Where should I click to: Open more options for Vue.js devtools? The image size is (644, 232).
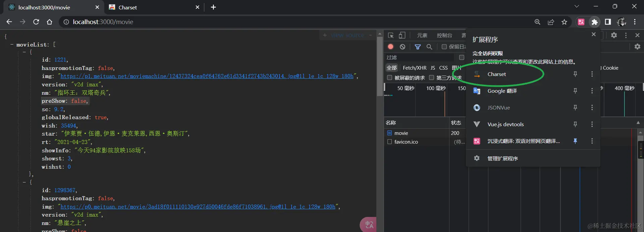point(592,124)
